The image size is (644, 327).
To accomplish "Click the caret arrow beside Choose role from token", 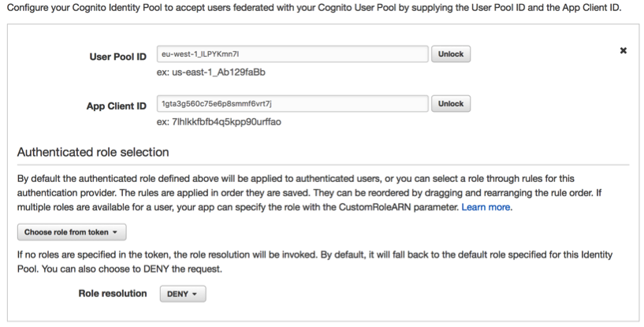I will (115, 233).
